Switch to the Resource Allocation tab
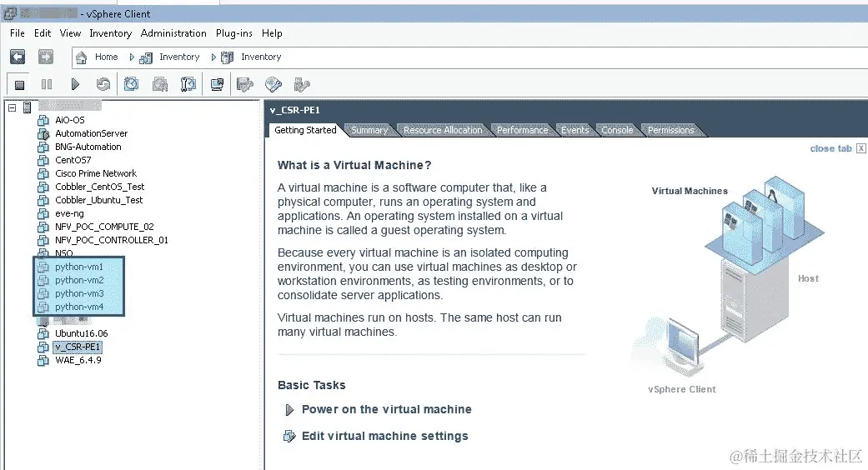868x470 pixels. click(443, 131)
